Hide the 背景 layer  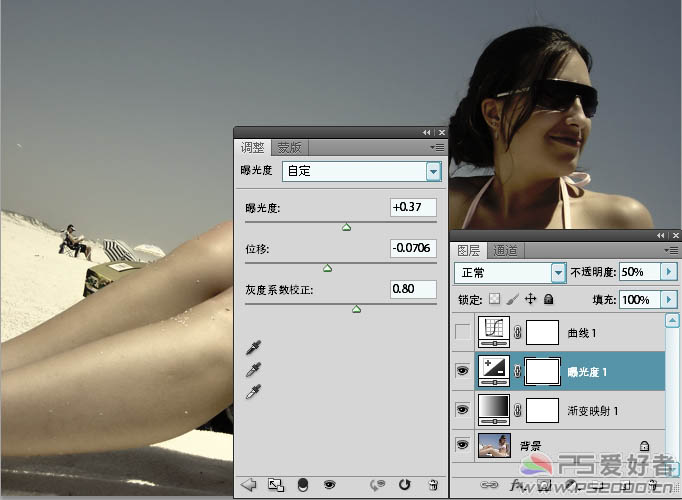(462, 445)
